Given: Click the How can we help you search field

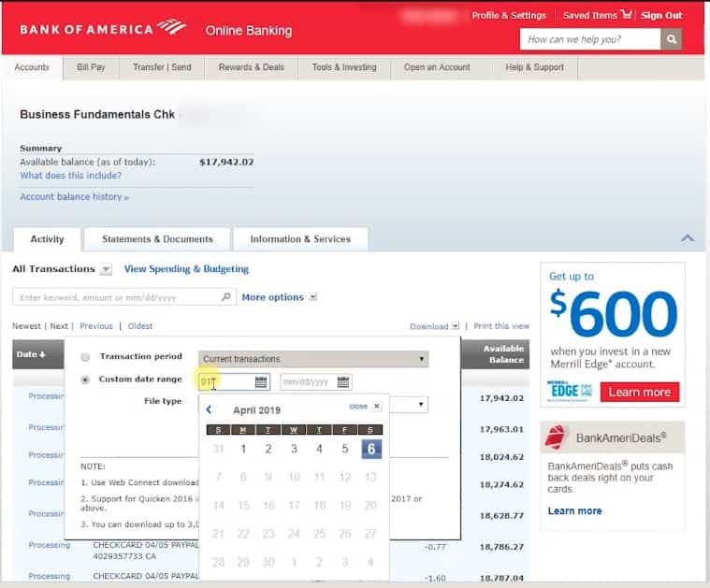Looking at the screenshot, I should [590, 39].
